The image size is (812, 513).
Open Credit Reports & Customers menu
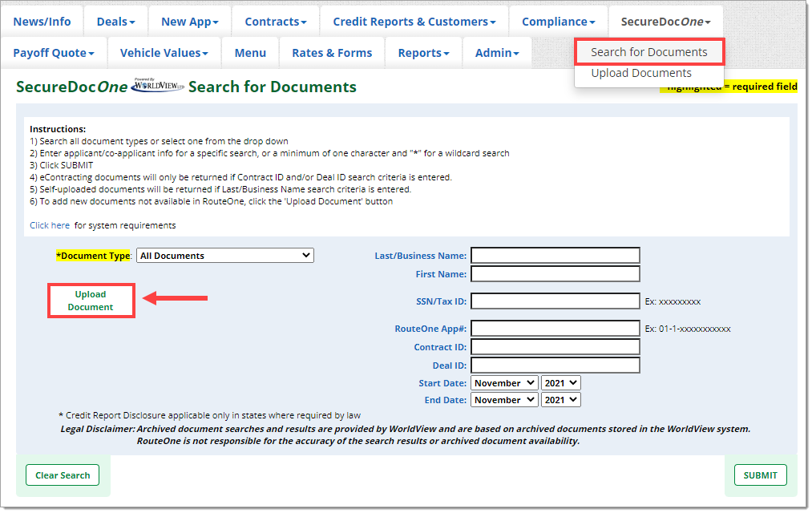click(414, 22)
